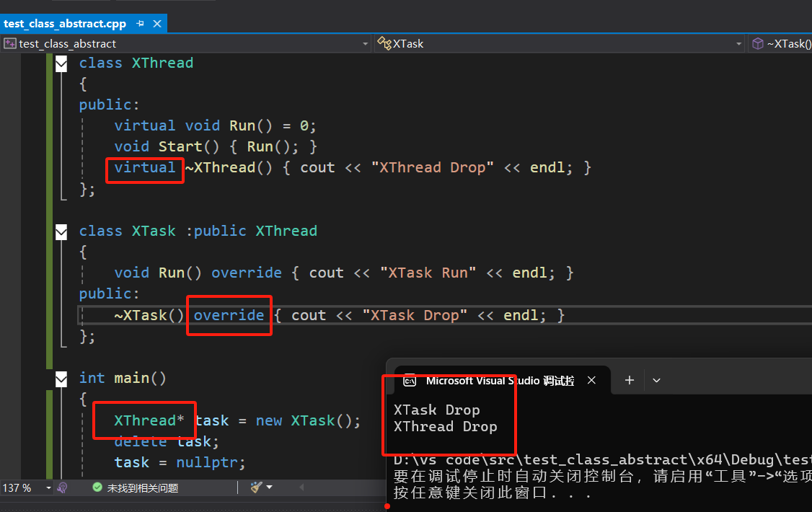The height and width of the screenshot is (512, 812).
Task: Open a new terminal tab with plus button
Action: [x=630, y=381]
